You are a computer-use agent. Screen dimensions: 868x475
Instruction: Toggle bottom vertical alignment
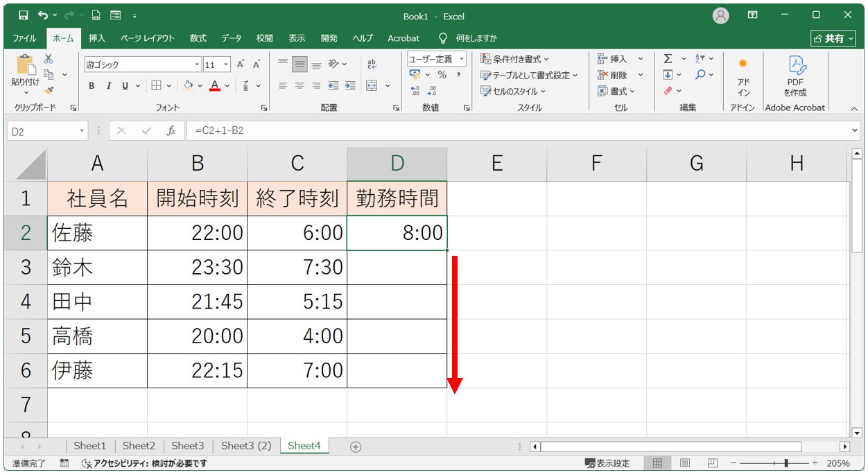(316, 64)
